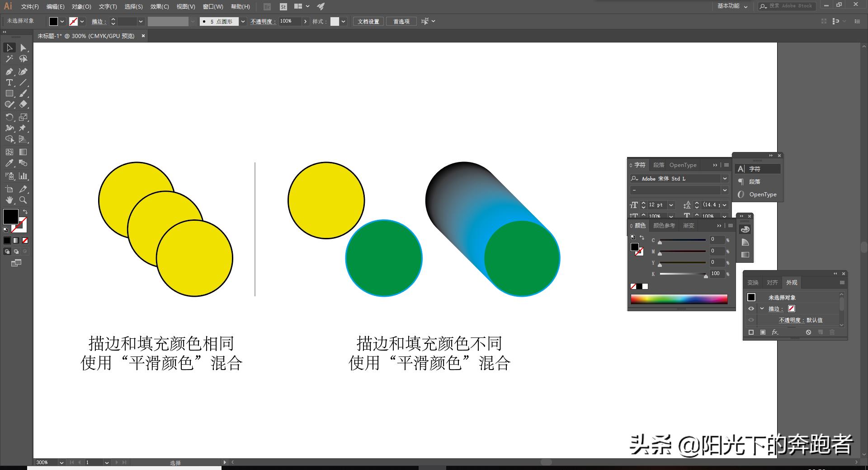Select the Column Graph tool

23,176
